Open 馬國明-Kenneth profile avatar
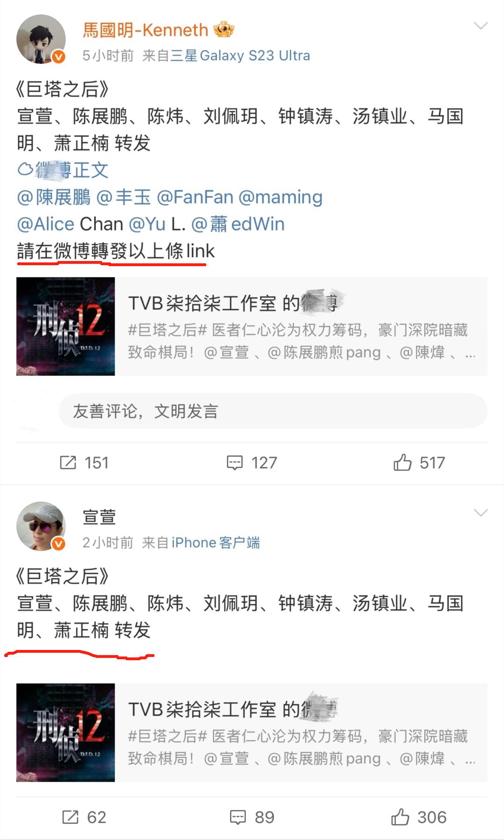This screenshot has width=504, height=840. point(41,39)
